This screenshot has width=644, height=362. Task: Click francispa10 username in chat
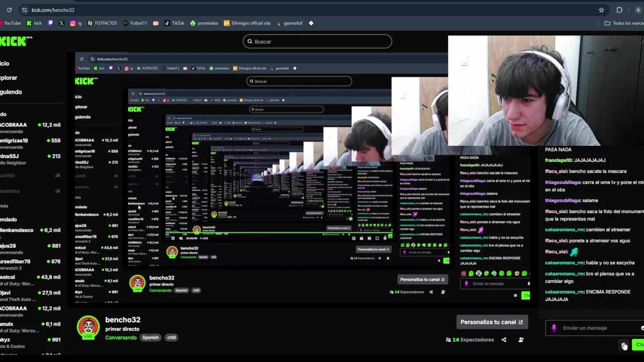point(558,160)
